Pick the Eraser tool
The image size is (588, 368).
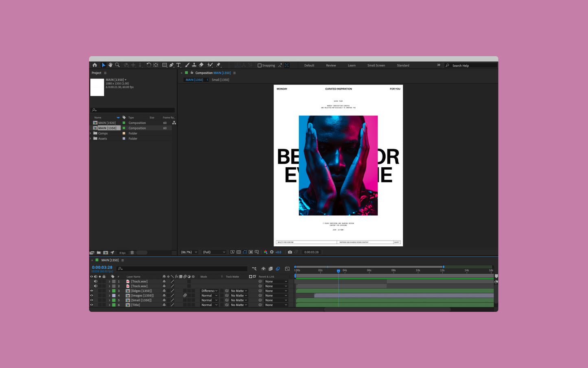pos(201,65)
